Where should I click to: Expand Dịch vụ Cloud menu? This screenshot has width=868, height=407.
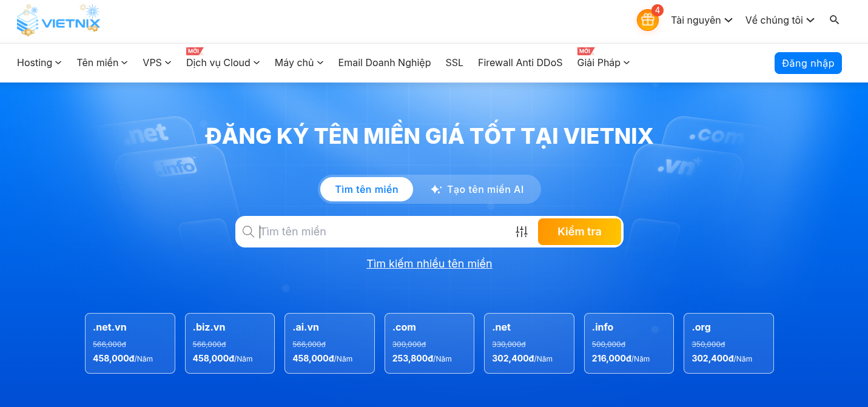(222, 62)
